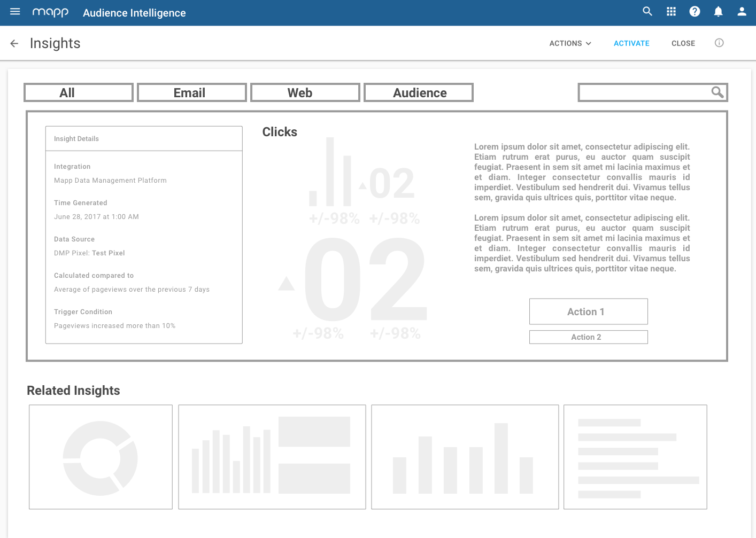Click the mapp logo
The image size is (756, 538).
click(x=50, y=12)
